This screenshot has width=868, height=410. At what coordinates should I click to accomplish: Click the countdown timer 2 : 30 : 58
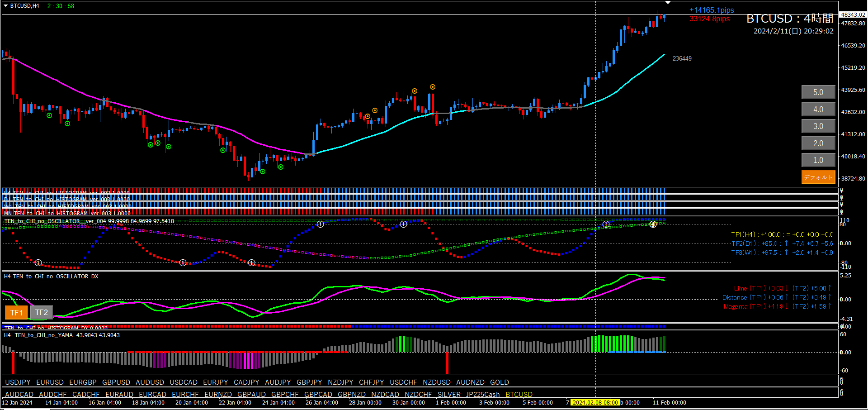click(x=61, y=6)
